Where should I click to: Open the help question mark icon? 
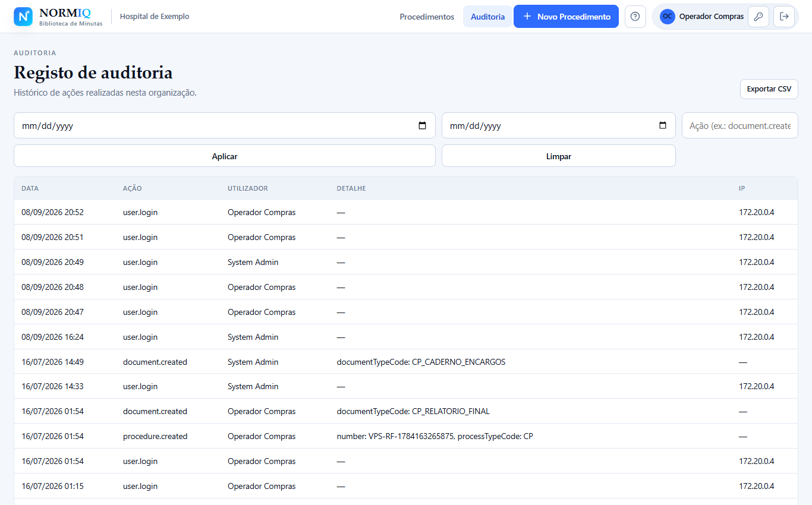[635, 17]
